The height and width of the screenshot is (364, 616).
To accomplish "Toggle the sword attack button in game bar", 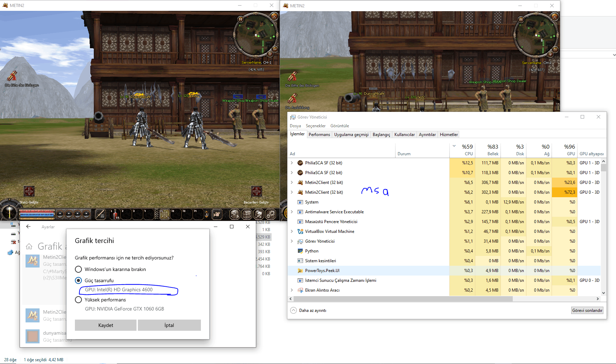I will pos(100,214).
